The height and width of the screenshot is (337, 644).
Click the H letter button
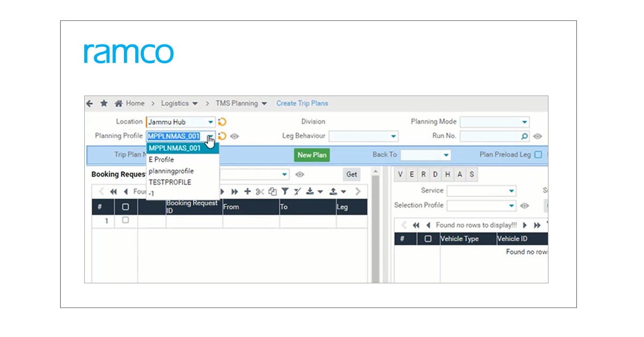click(448, 174)
